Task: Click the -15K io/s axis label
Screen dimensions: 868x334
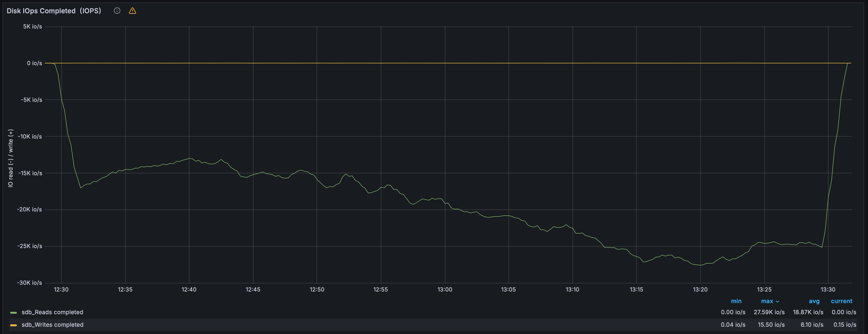Action: (x=29, y=173)
